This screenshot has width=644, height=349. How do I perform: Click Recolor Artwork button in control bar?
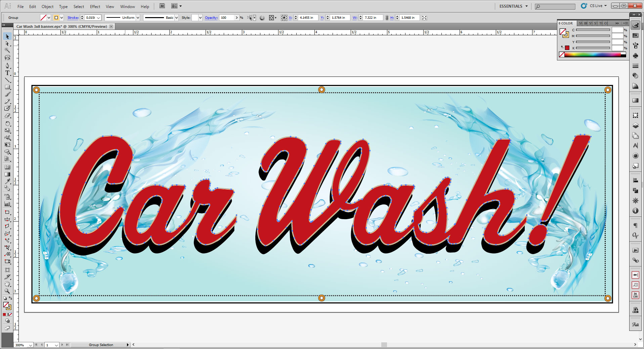[262, 18]
